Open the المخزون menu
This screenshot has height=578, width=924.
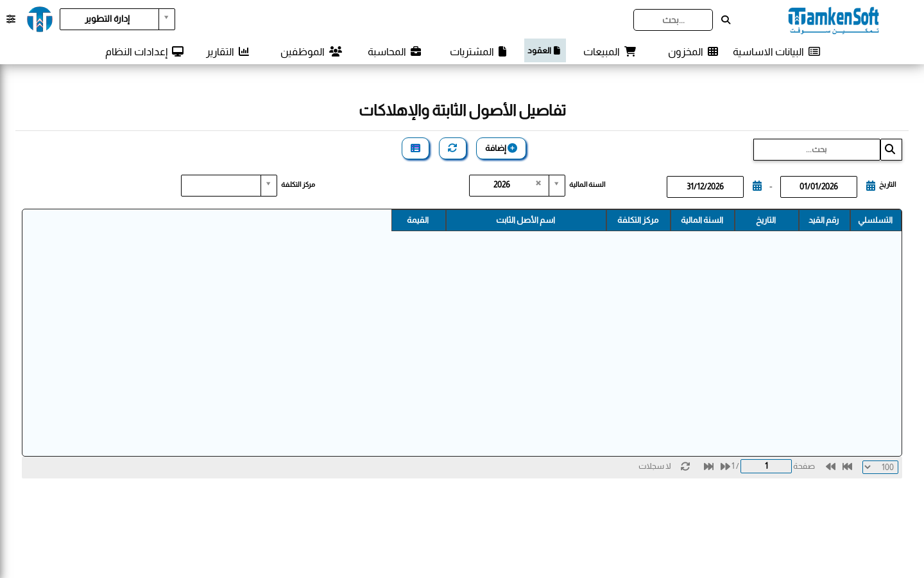click(693, 51)
